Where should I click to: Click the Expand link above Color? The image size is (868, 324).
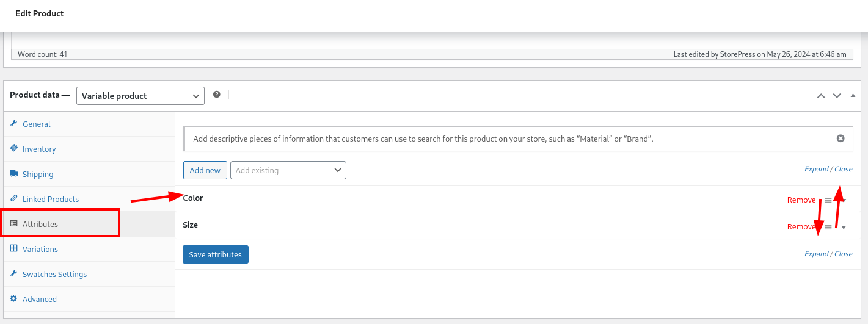tap(816, 169)
